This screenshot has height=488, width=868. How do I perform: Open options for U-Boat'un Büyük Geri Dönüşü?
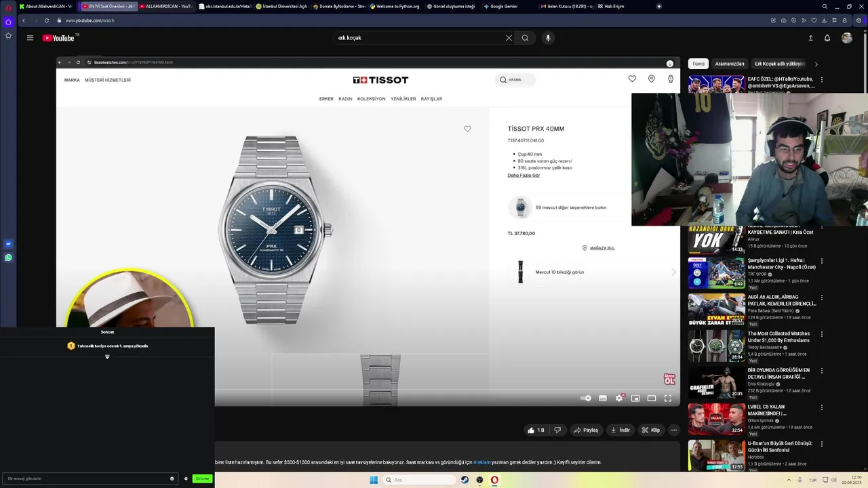click(x=822, y=444)
